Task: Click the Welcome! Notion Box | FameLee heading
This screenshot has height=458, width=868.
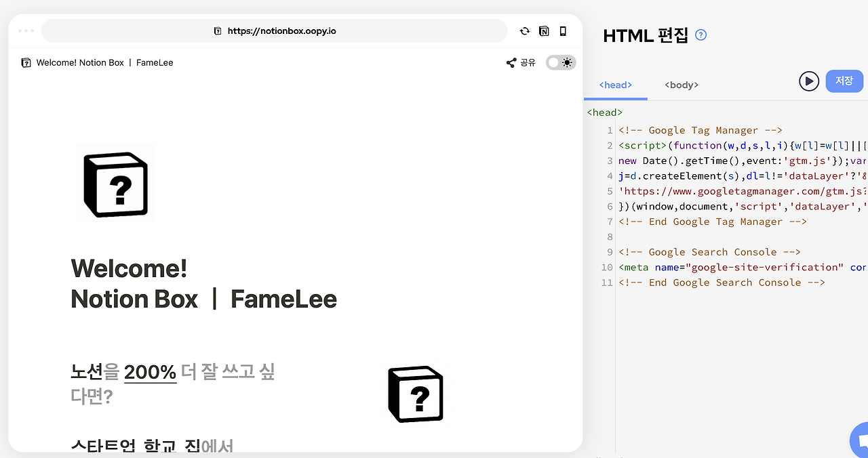Action: click(203, 284)
